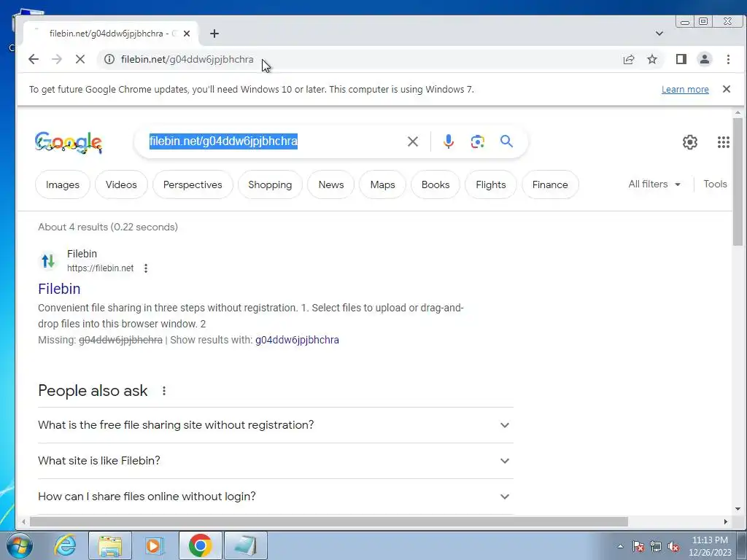Viewport: 747px width, 560px height.
Task: Open Chrome three-dot menu
Action: 728,59
